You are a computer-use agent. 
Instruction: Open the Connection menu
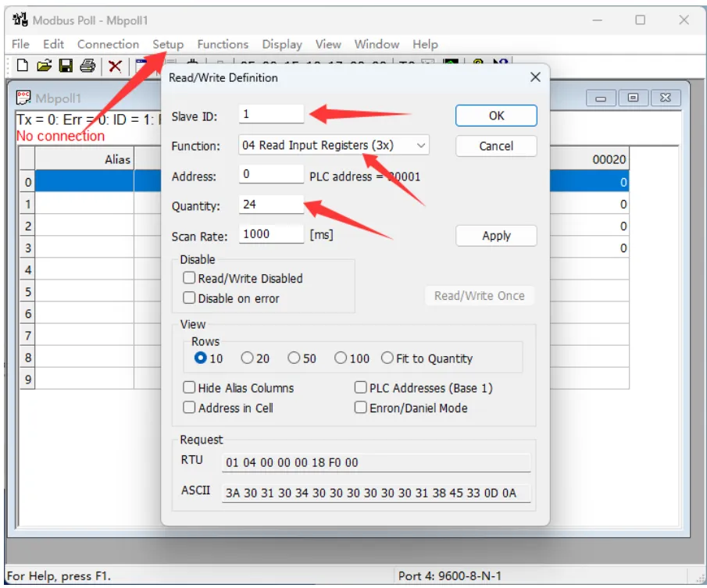[108, 45]
